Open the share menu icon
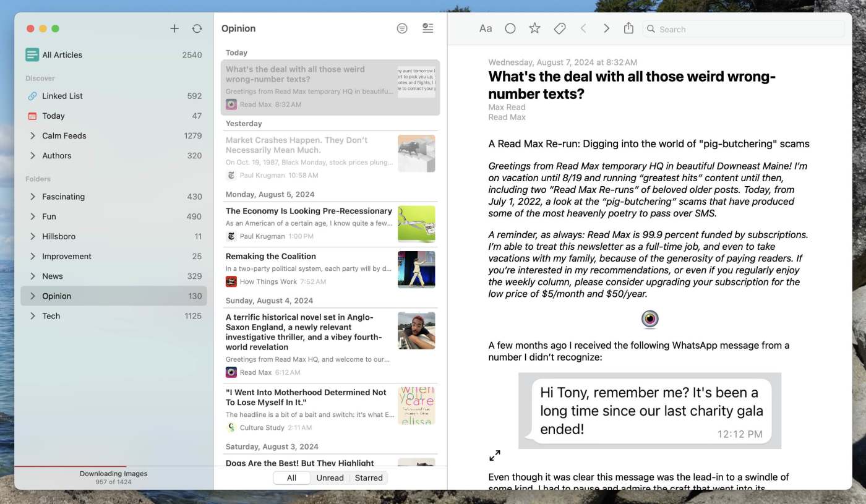 pos(628,28)
